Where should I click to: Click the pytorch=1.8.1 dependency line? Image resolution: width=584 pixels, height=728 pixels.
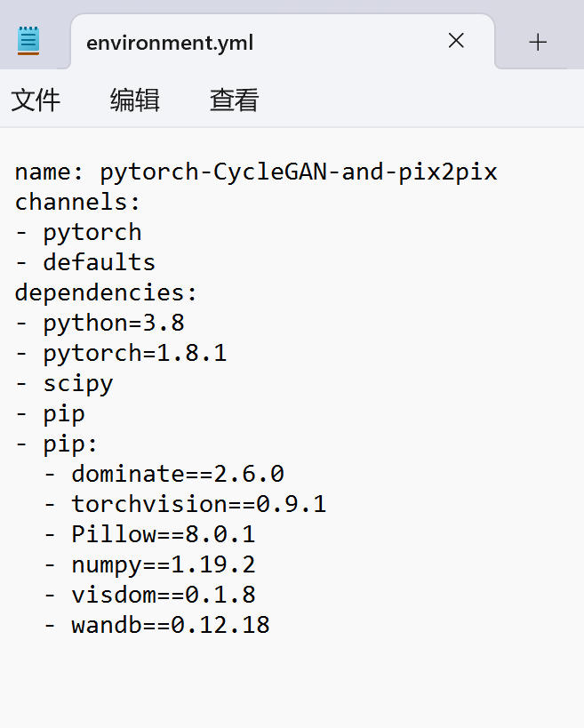[x=121, y=353]
